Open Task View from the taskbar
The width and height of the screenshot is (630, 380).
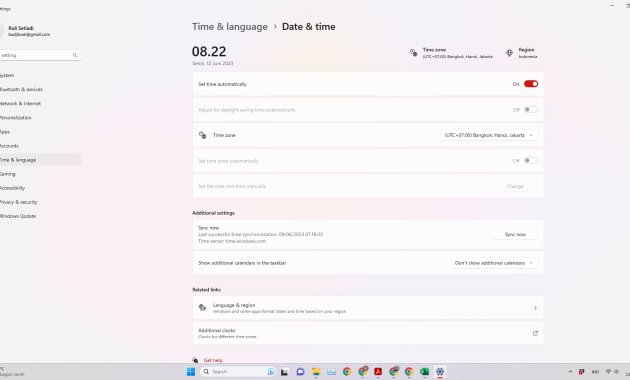pyautogui.click(x=284, y=372)
